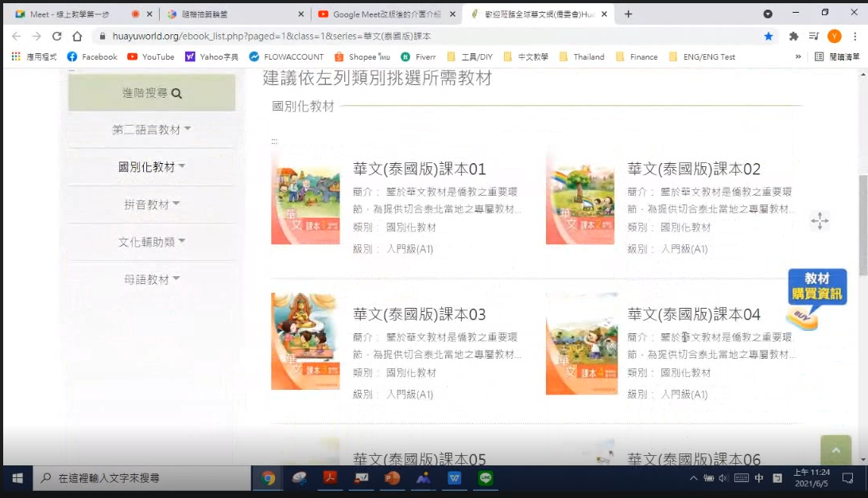Open the Fiverr bookmark
Viewport: 868px width, 498px height.
point(418,56)
